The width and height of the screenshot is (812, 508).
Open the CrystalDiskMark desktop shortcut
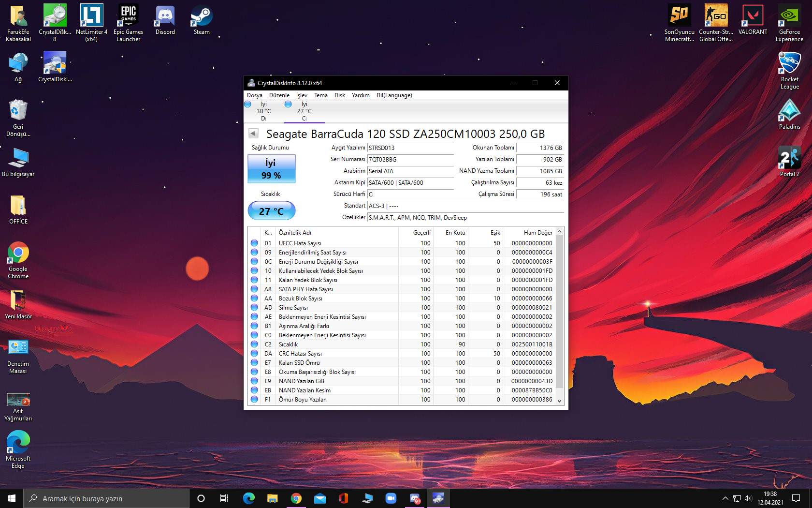pyautogui.click(x=55, y=67)
